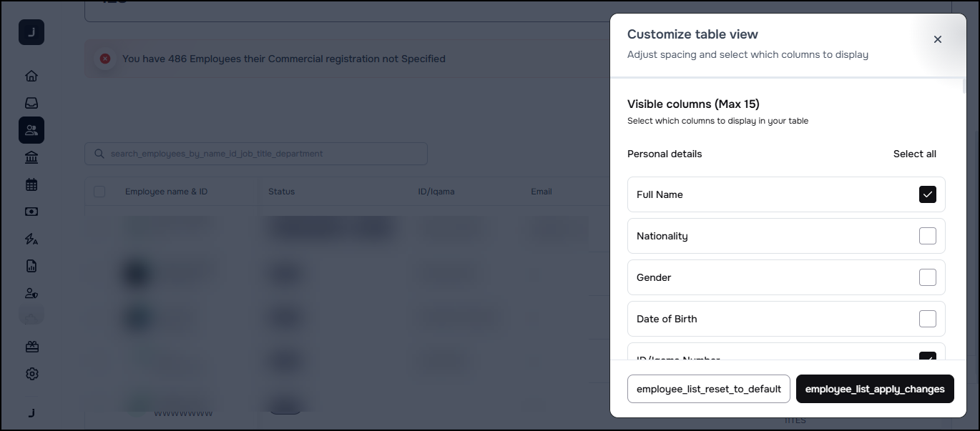The width and height of the screenshot is (980, 431).
Task: Uncheck the Full Name column checkbox
Action: tap(927, 194)
